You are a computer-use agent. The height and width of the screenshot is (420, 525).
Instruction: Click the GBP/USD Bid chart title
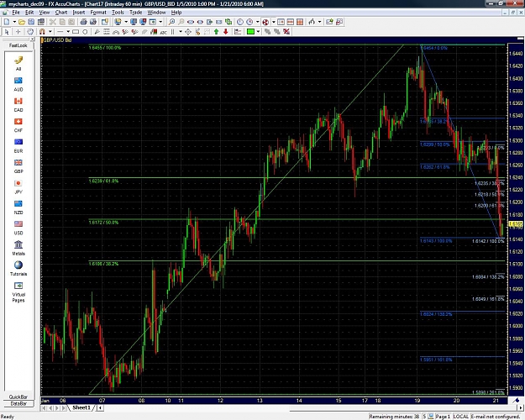(57, 40)
